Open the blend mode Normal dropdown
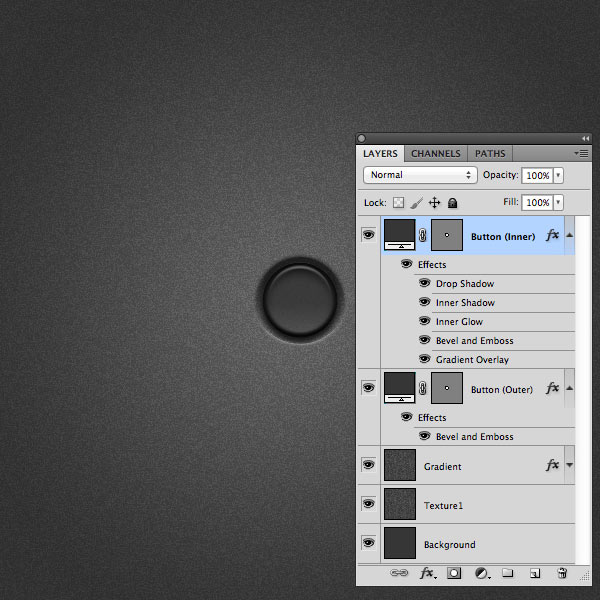Viewport: 600px width, 600px height. (420, 175)
